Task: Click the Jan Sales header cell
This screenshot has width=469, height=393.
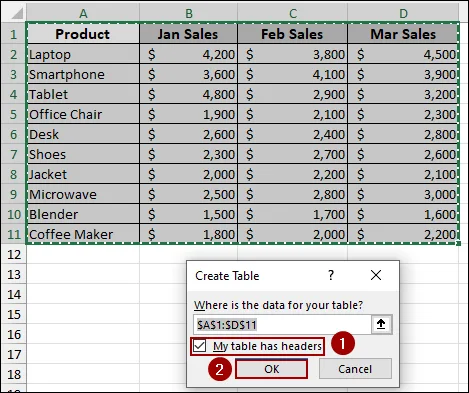Action: [188, 34]
